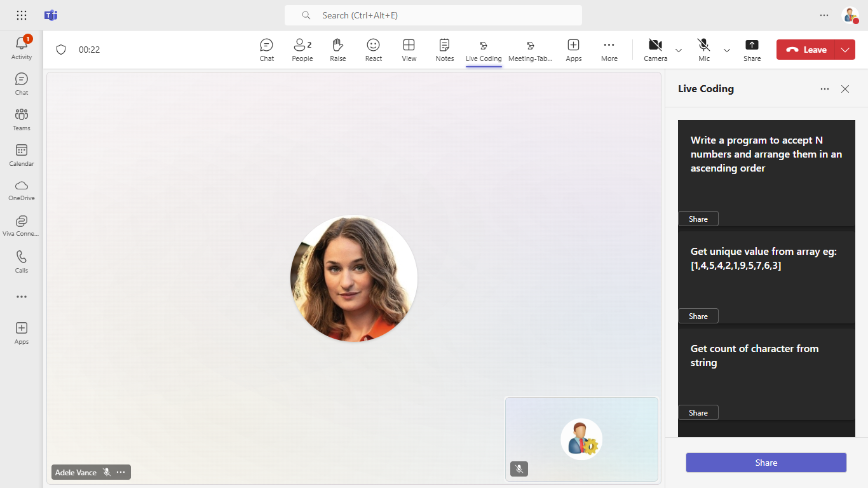Open Adele Vance more options ellipsis
Viewport: 868px width, 488px height.
coord(121,472)
